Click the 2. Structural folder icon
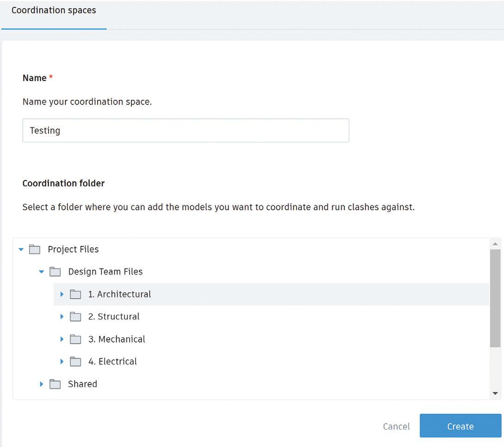 (x=75, y=317)
